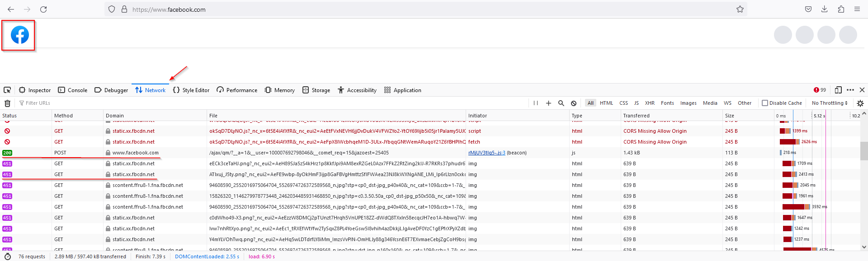868x261 pixels.
Task: Click the request list vertical scrollbar thumb
Action: [864, 151]
